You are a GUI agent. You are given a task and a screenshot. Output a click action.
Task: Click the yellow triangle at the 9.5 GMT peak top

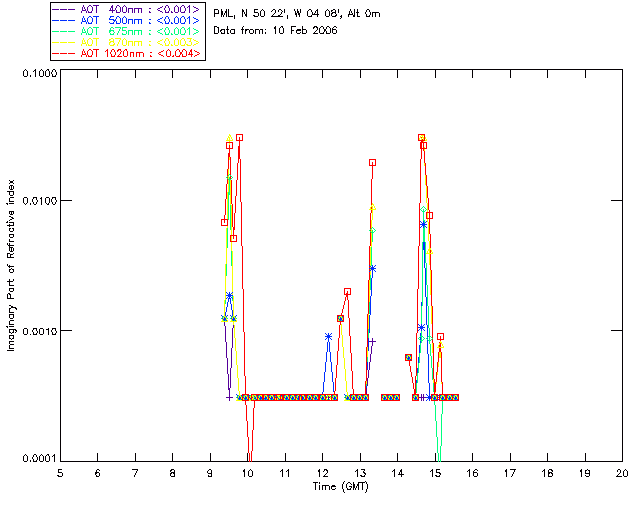[x=229, y=138]
